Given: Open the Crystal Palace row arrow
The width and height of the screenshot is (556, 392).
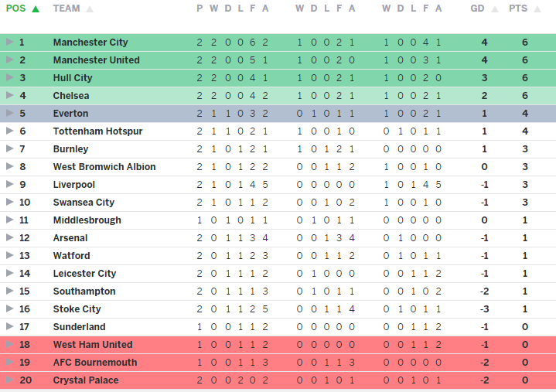Looking at the screenshot, I should 9,380.
